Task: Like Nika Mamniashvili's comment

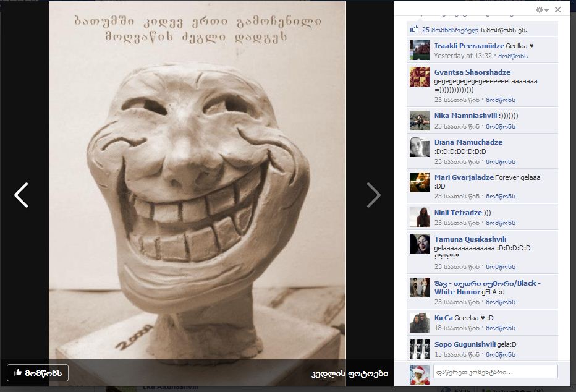Action: pyautogui.click(x=501, y=126)
